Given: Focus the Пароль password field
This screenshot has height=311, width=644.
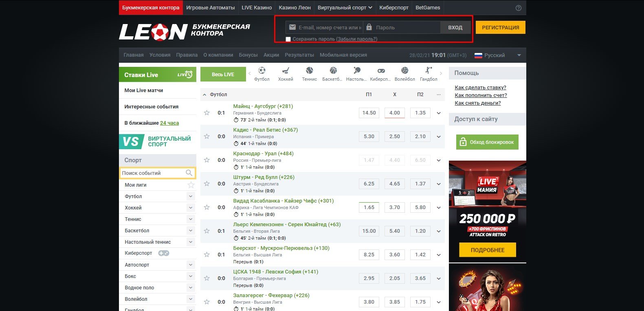Looking at the screenshot, I should [402, 27].
